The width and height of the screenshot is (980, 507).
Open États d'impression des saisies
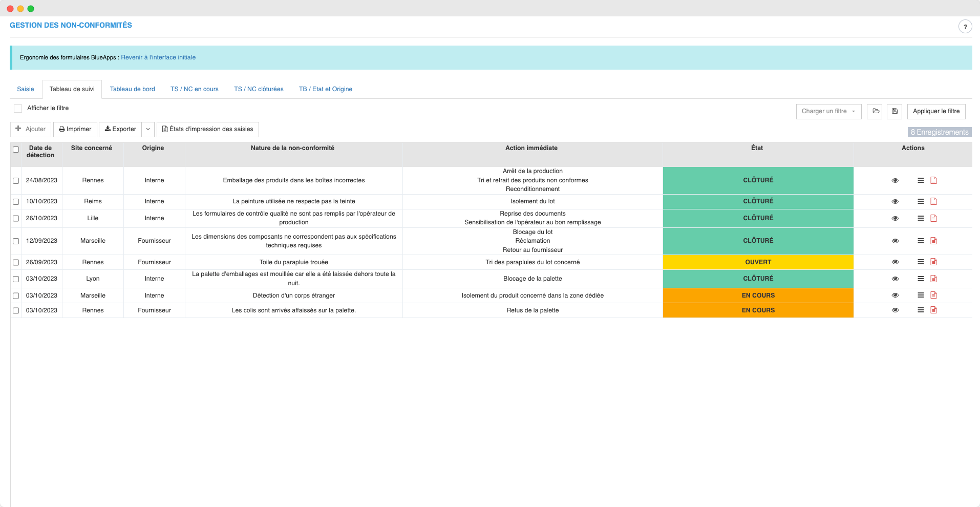click(208, 129)
